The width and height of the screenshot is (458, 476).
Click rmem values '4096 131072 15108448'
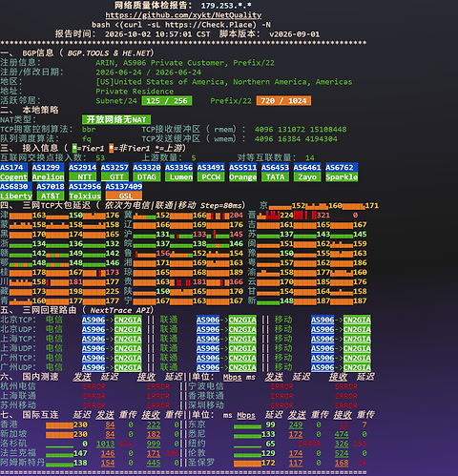point(301,130)
